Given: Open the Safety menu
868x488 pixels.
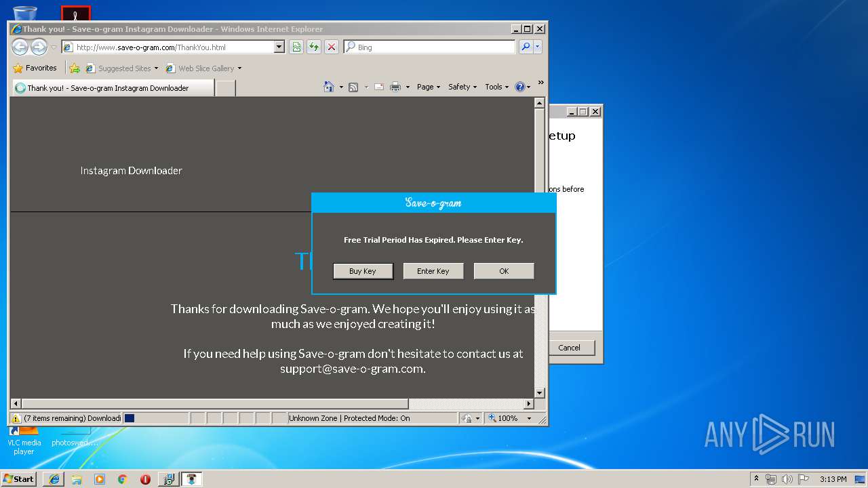Looking at the screenshot, I should tap(462, 87).
